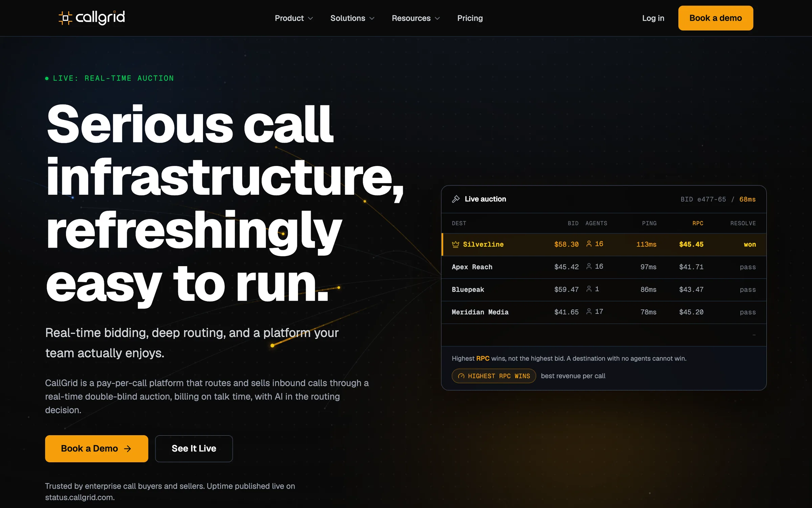Click the crown icon next to Silverline
Screen dimensions: 812x508
point(455,244)
